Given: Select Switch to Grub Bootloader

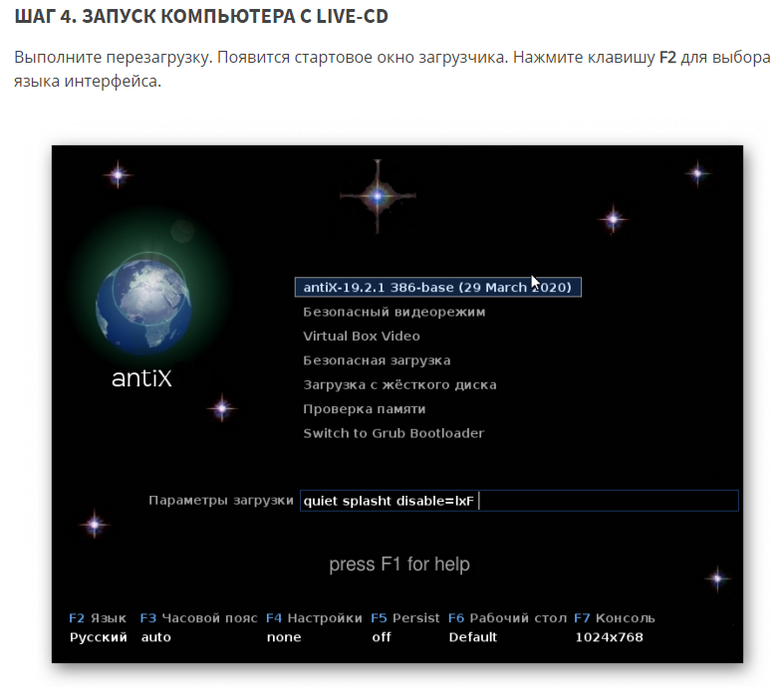Looking at the screenshot, I should point(393,433).
